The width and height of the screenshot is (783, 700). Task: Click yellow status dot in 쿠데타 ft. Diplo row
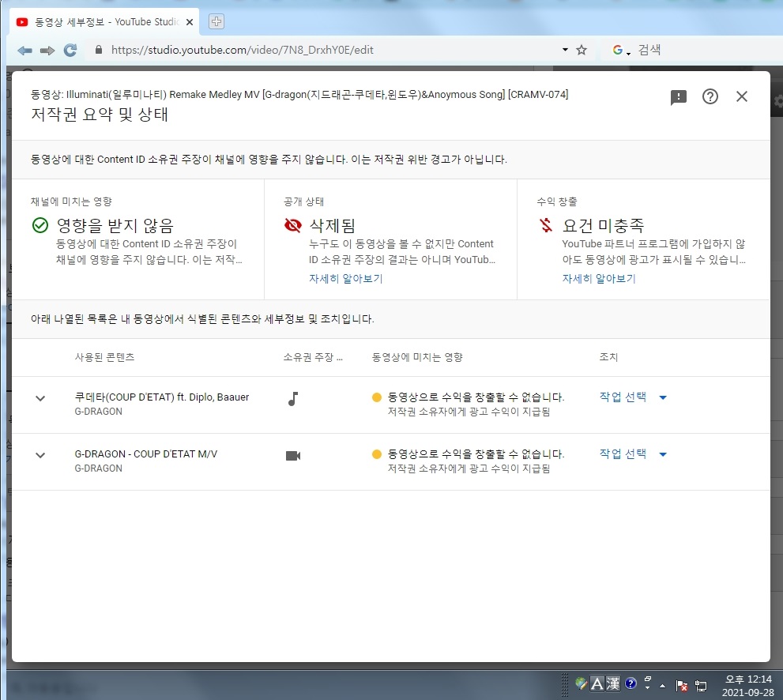tap(377, 397)
